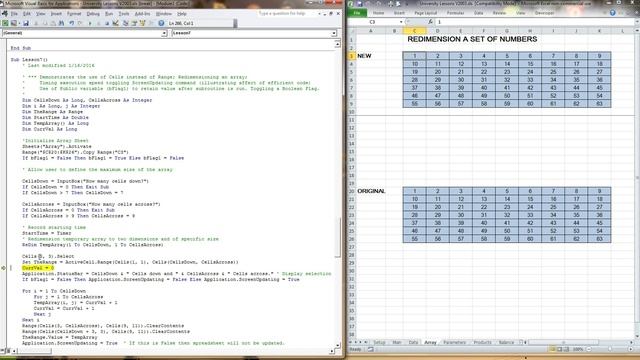This screenshot has width=640, height=360.
Task: Switch to the Data worksheet tab
Action: (413, 342)
